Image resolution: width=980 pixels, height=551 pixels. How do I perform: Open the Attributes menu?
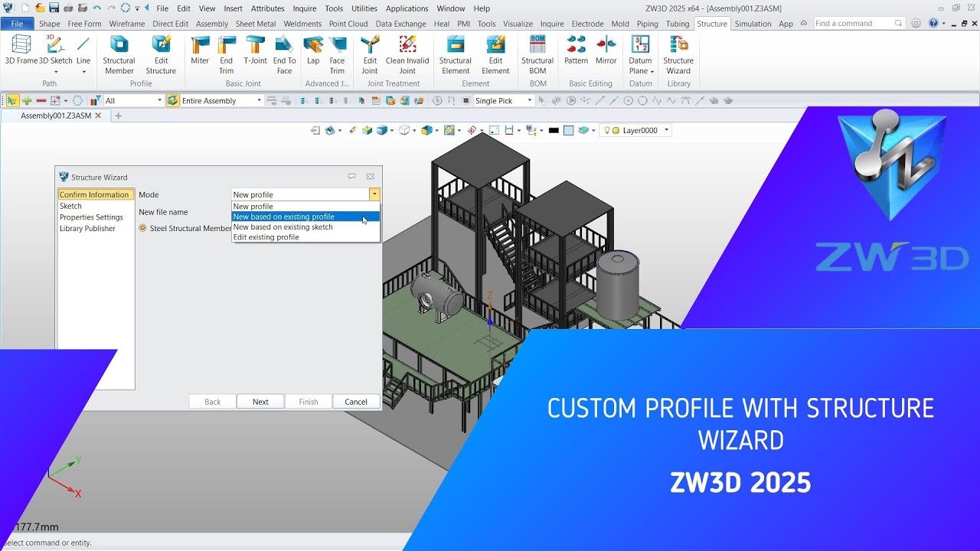point(268,8)
